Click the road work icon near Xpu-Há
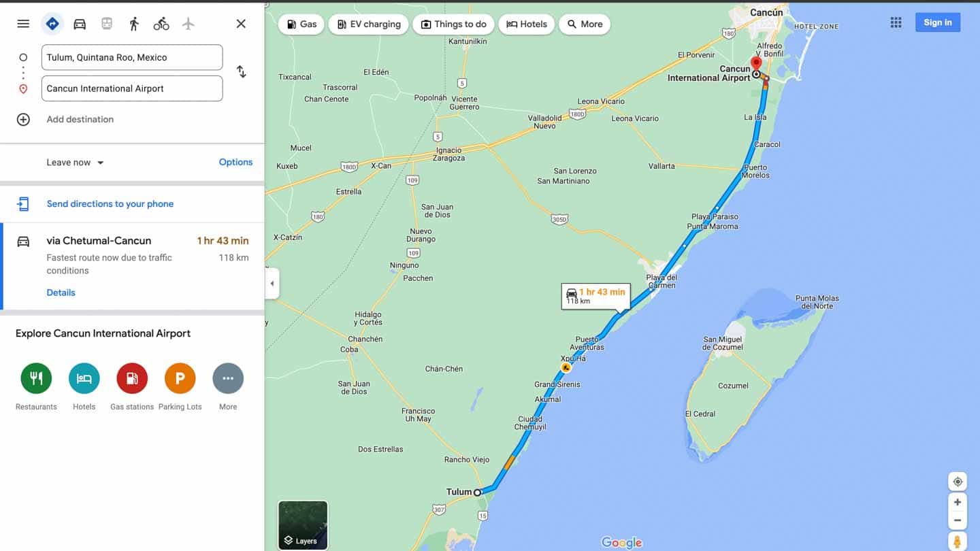980x551 pixels. pyautogui.click(x=566, y=367)
